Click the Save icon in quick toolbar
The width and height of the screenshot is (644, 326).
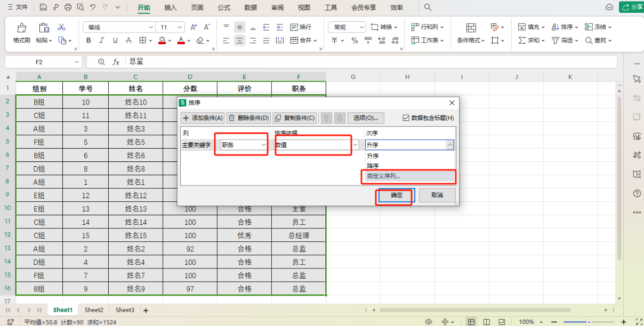click(43, 7)
